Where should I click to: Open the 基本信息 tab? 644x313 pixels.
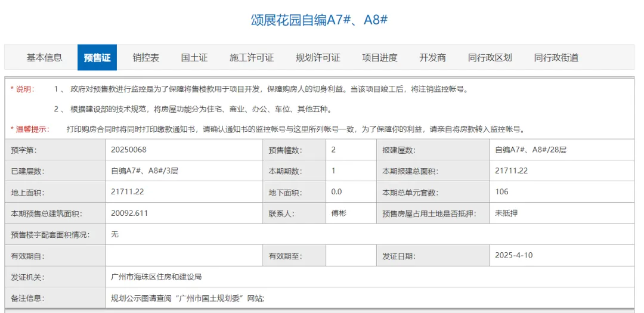click(44, 57)
